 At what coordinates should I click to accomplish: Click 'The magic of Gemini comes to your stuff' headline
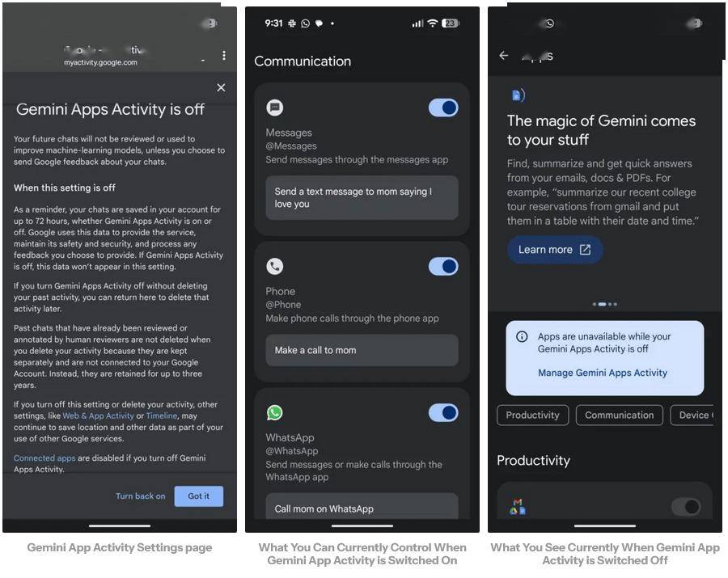[x=601, y=130]
